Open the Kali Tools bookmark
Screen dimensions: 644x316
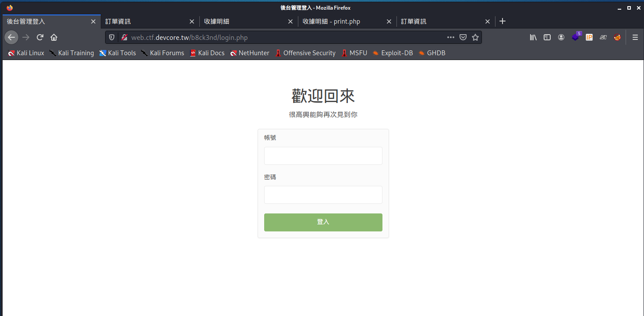coord(117,53)
